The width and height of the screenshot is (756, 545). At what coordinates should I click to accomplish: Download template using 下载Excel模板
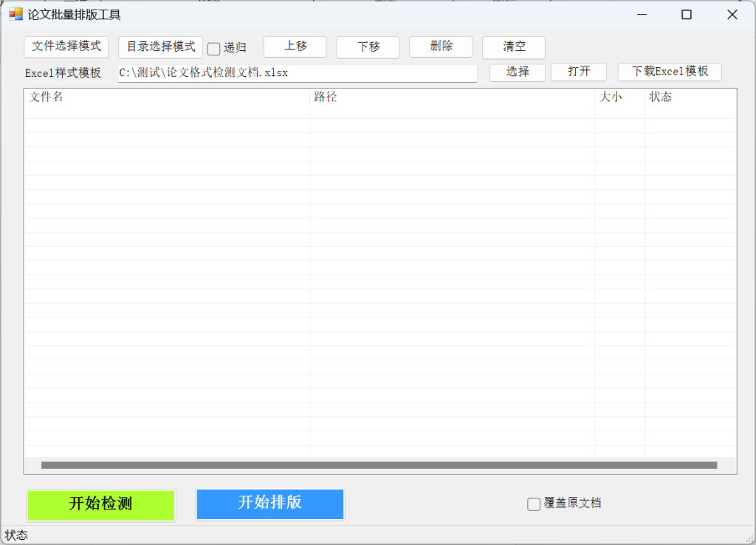pyautogui.click(x=669, y=72)
